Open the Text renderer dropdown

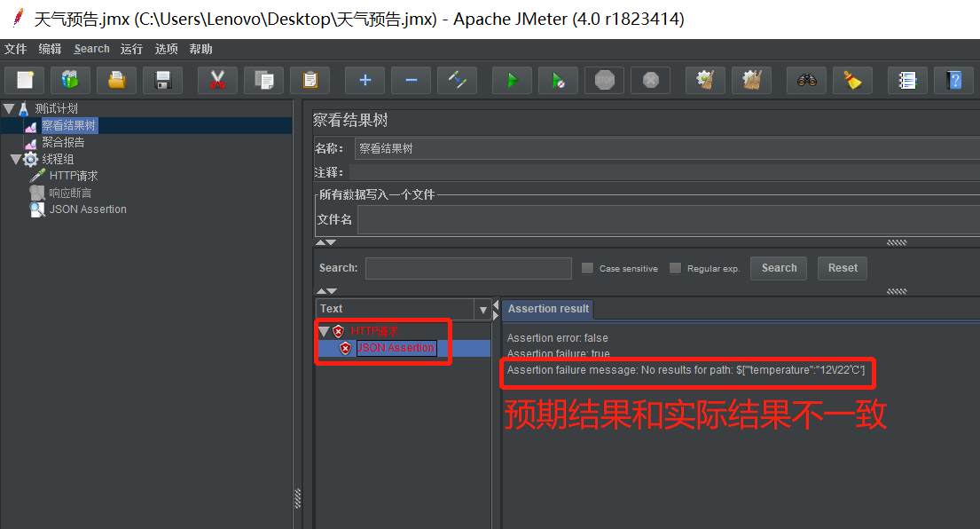tap(482, 310)
